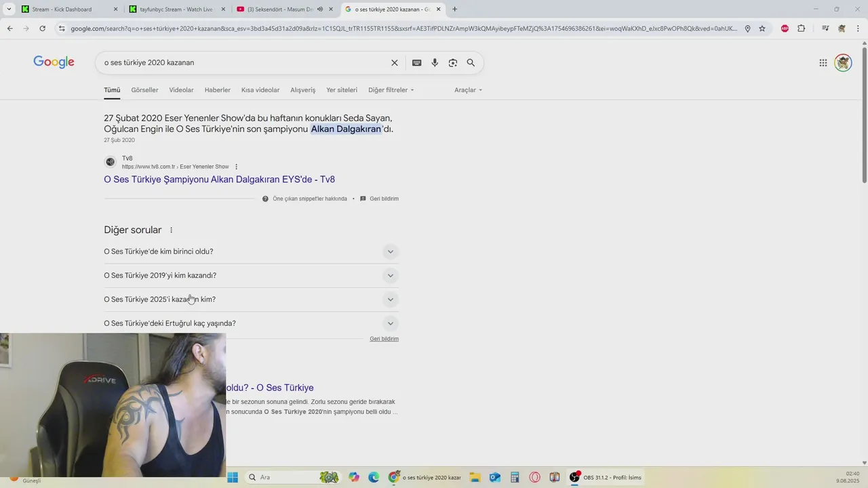This screenshot has height=488, width=868.
Task: Click the address bar URL
Action: tap(403, 28)
